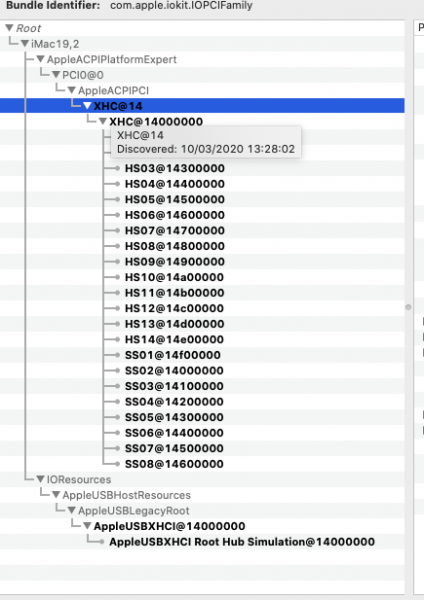Collapse XHC@14000000 disclosure triangle

[x=103, y=121]
